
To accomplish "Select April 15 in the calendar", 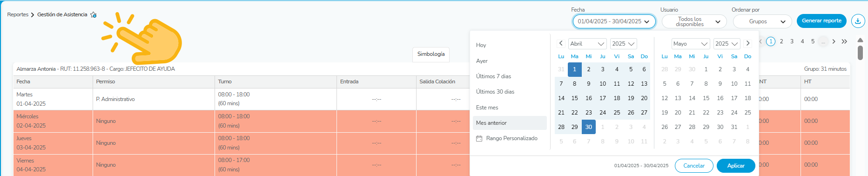I will click(x=575, y=98).
